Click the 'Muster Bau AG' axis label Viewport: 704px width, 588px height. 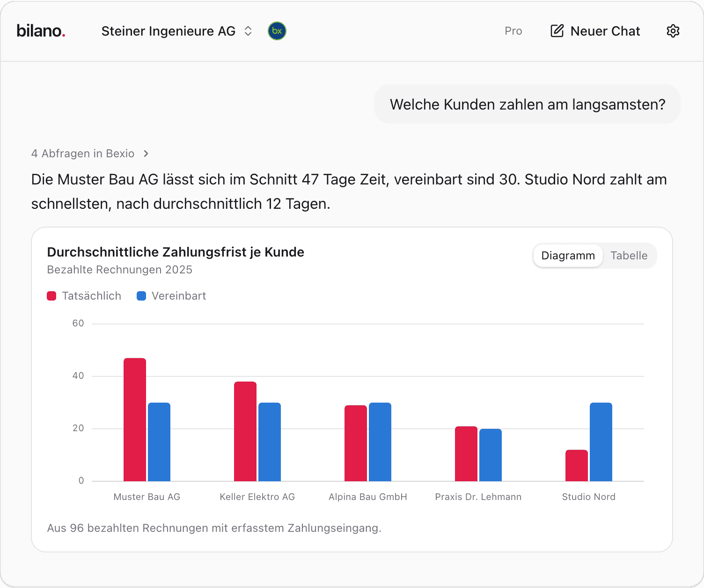coord(147,497)
